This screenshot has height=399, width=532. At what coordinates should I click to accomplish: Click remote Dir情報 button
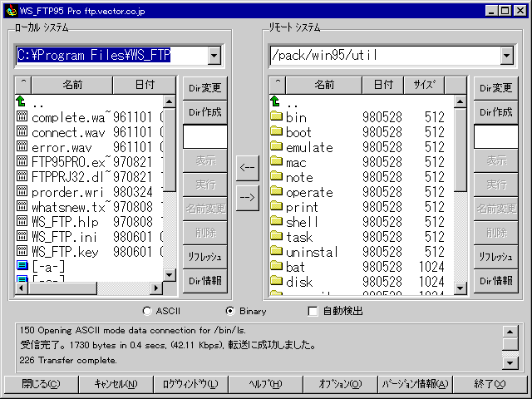(495, 281)
